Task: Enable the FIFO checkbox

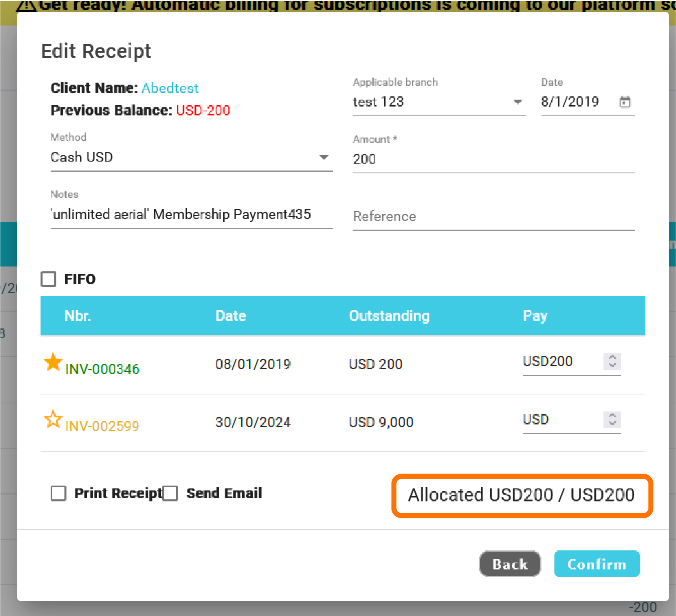Action: click(49, 279)
